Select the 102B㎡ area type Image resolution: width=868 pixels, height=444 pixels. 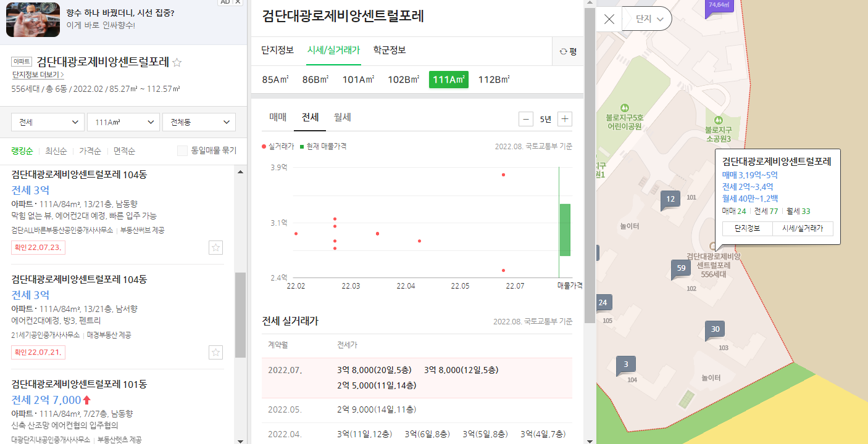coord(403,80)
